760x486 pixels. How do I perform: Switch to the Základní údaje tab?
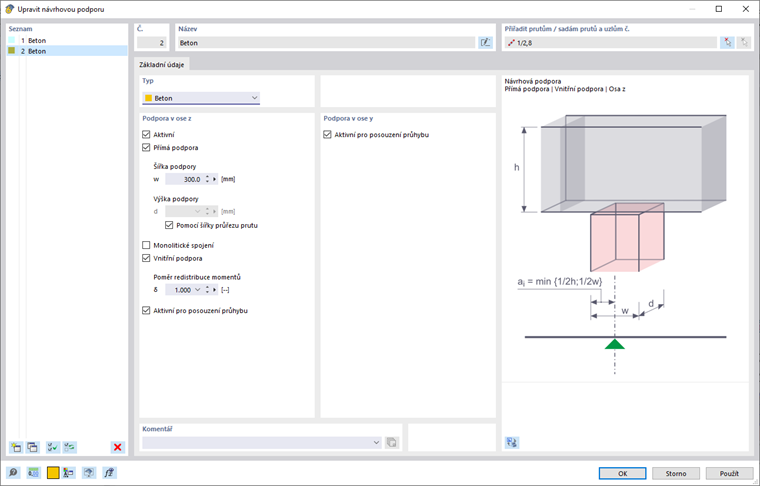pyautogui.click(x=161, y=64)
